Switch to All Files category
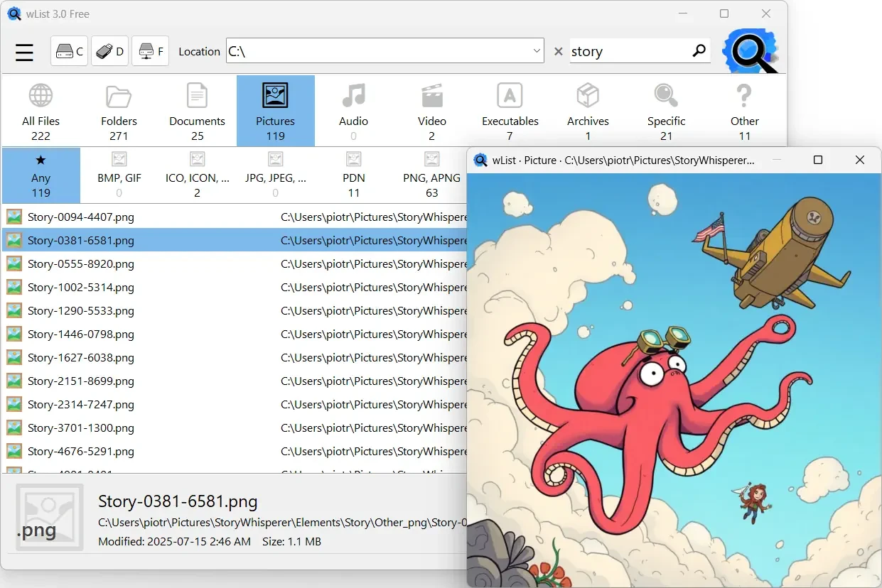This screenshot has width=882, height=588. [41, 111]
